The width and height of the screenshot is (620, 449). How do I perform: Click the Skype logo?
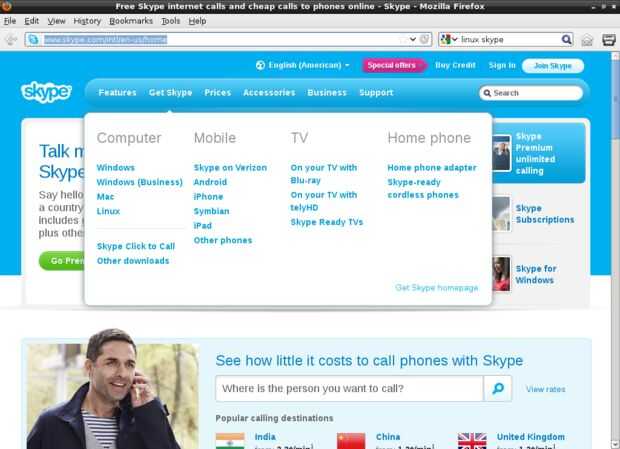tap(46, 92)
